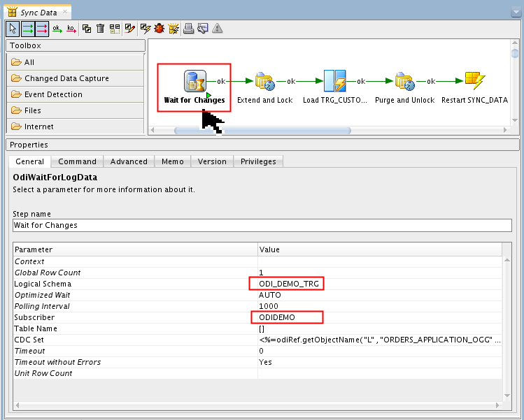Image resolution: width=524 pixels, height=420 pixels.
Task: Select the Extend and Lock step icon
Action: tap(264, 81)
